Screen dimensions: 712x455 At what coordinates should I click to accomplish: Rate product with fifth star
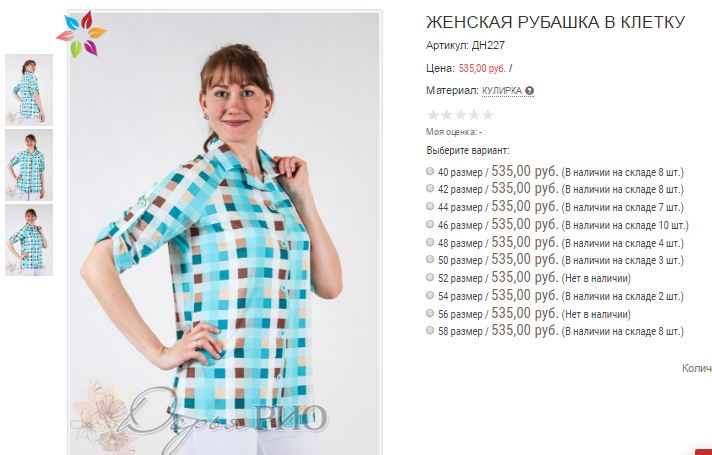[x=488, y=114]
